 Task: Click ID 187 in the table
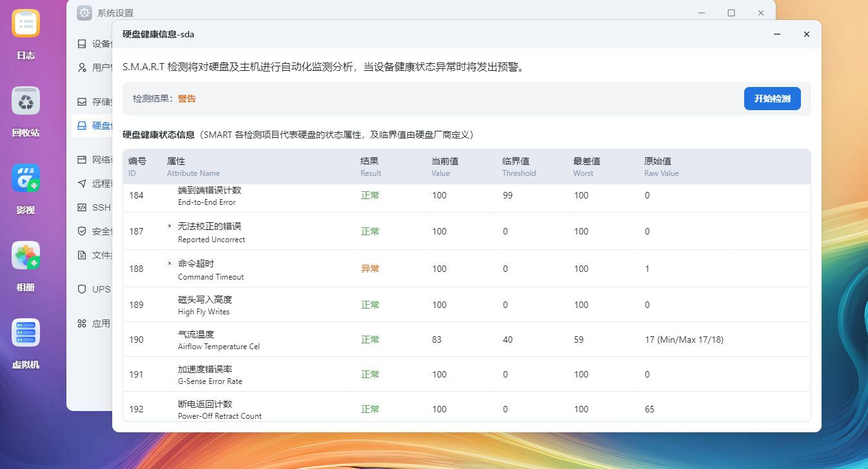(136, 231)
